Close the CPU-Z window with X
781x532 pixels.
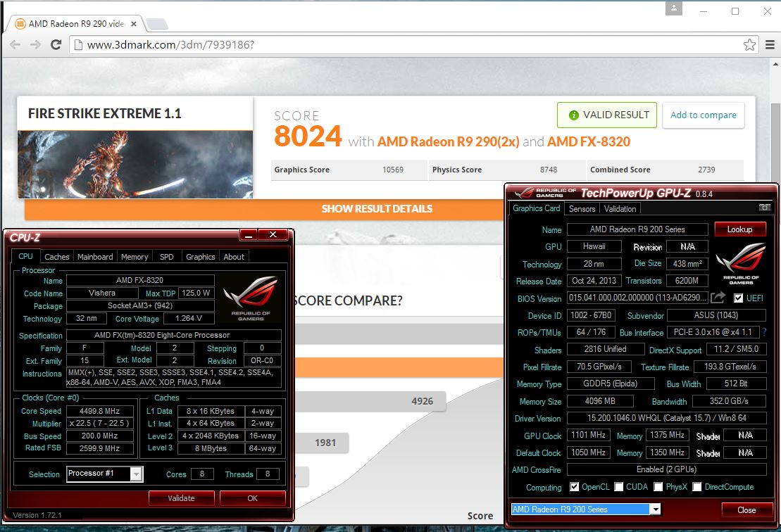273,234
